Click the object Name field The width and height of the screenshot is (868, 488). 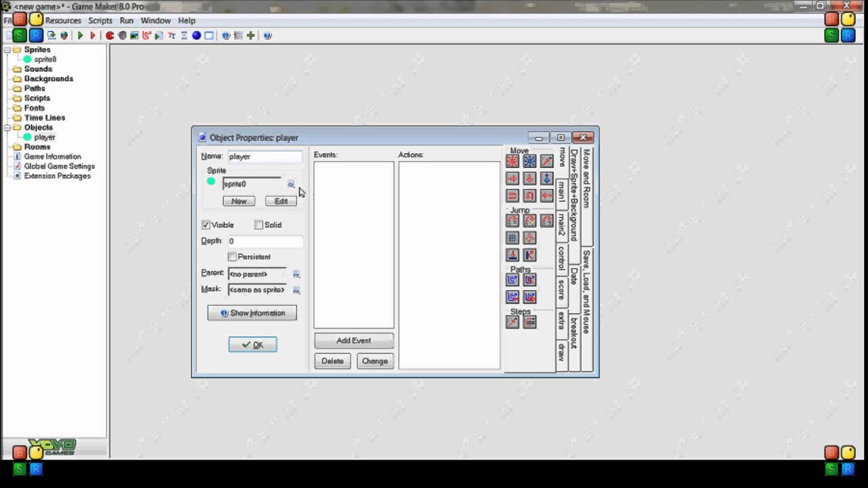tap(265, 157)
